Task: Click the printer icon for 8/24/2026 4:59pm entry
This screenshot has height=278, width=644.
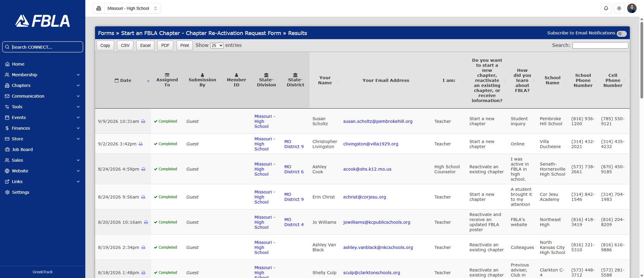Action: tap(143, 169)
